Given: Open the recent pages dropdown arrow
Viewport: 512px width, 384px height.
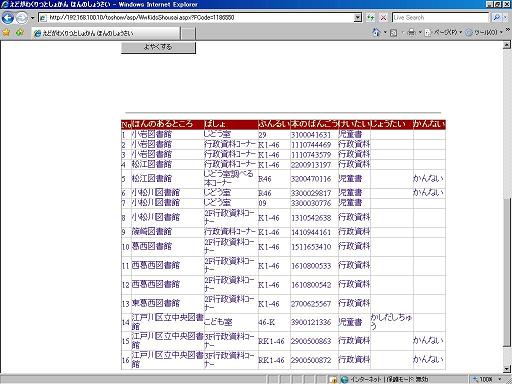Looking at the screenshot, I should pyautogui.click(x=32, y=18).
